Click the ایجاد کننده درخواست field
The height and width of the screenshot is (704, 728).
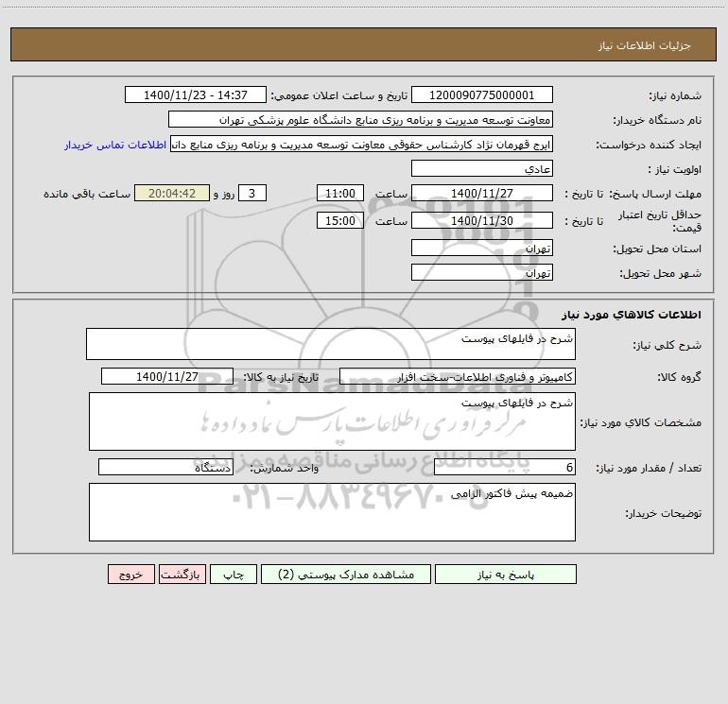(x=362, y=144)
